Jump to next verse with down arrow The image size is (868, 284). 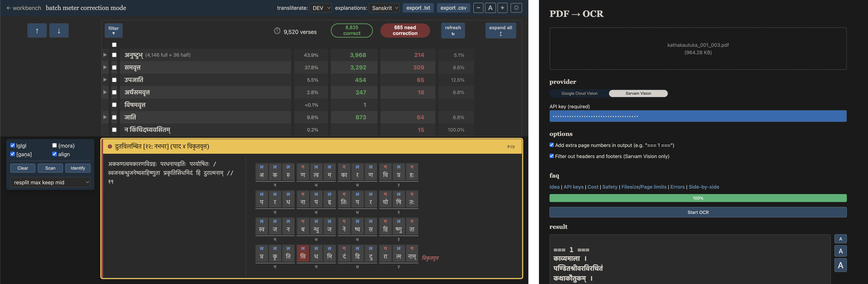tap(59, 31)
